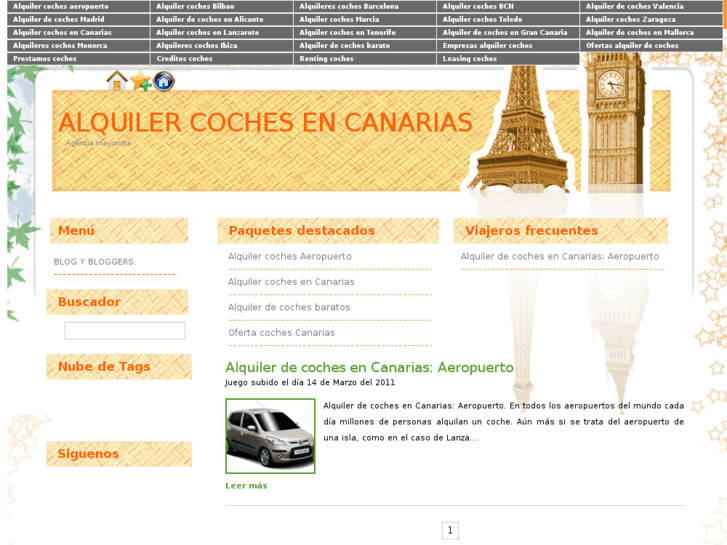This screenshot has height=545, width=727.
Task: Select Alquiler de coches en Gran Canaria
Action: pos(505,32)
